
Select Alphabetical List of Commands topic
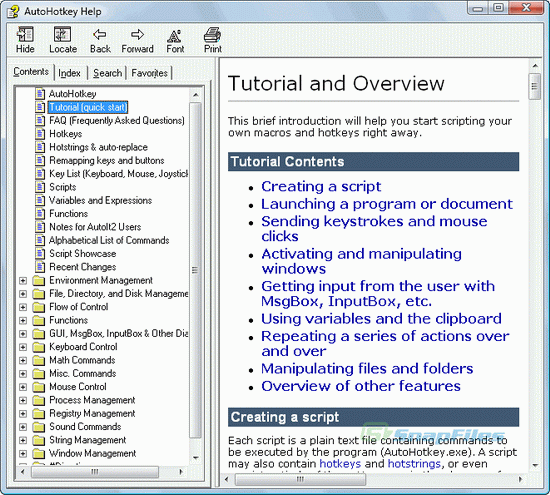coord(109,241)
